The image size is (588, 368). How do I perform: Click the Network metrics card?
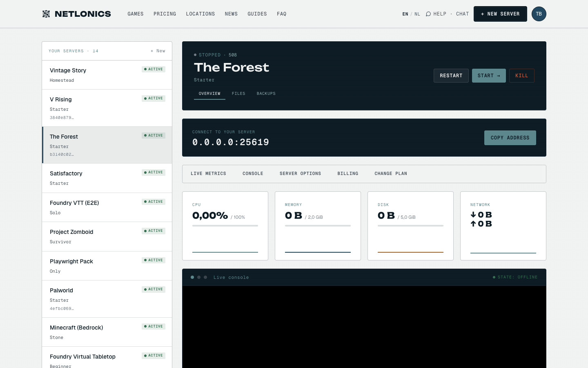(x=503, y=226)
